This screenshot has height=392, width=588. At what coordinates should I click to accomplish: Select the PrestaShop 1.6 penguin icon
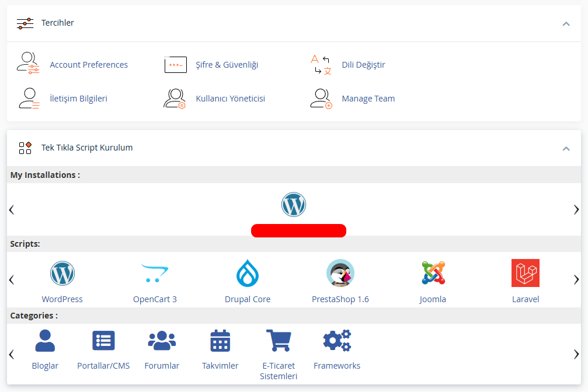[340, 273]
